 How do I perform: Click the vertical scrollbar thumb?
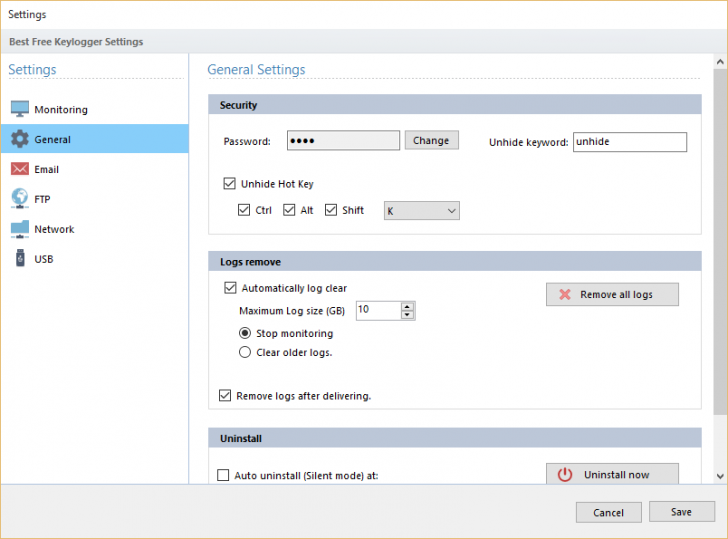pyautogui.click(x=720, y=241)
